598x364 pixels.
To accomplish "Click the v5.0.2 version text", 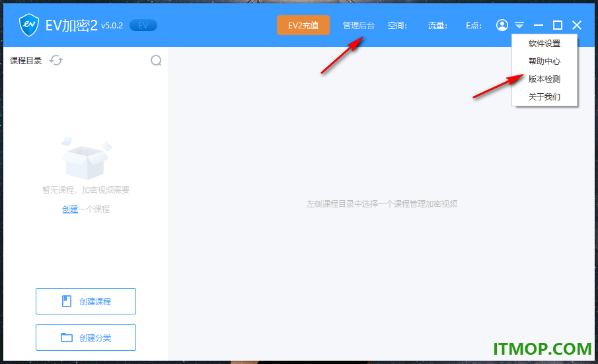I will coord(112,26).
